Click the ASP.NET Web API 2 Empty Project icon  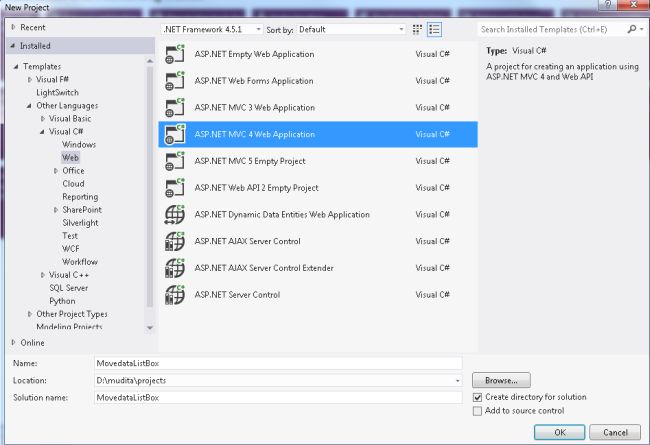[x=175, y=188]
